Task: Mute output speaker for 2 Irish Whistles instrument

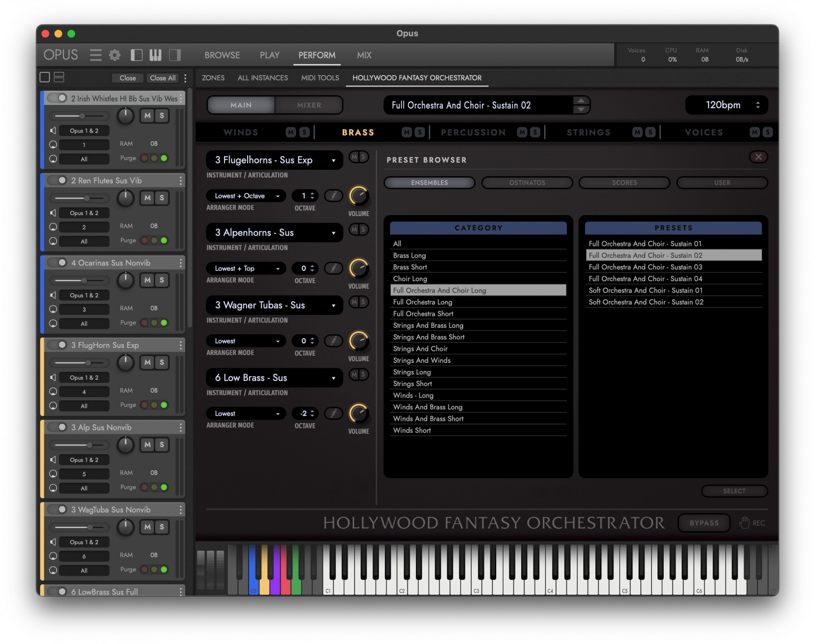Action: (x=53, y=130)
